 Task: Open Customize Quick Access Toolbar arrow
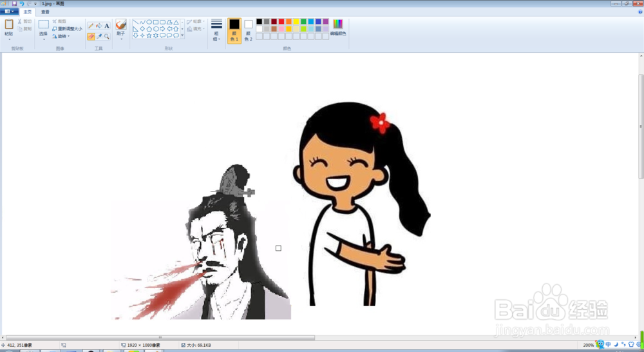[35, 4]
